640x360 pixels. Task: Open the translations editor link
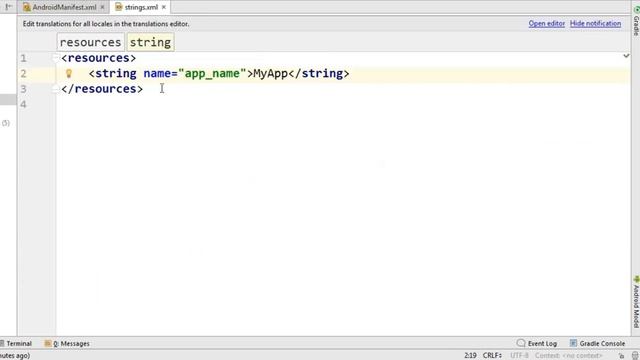click(547, 24)
